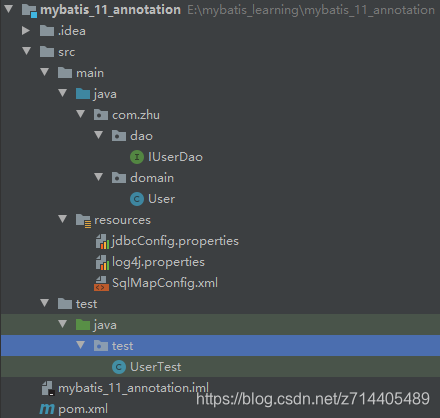440x418 pixels.
Task: Click the domain package icon
Action: (119, 178)
